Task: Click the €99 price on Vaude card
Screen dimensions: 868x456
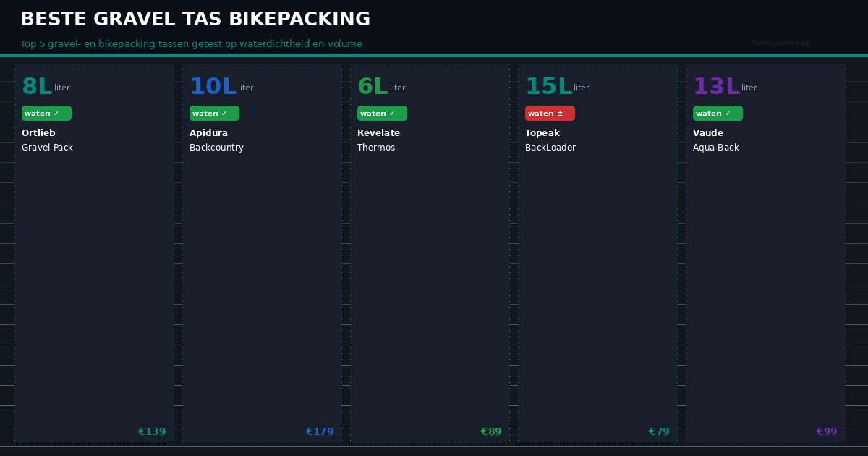Action: click(x=827, y=432)
